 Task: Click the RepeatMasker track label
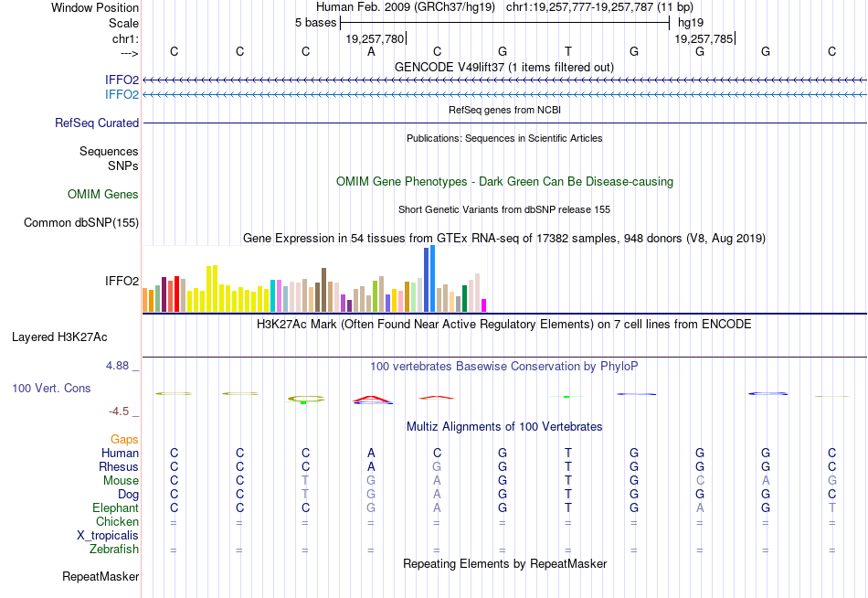[x=101, y=577]
